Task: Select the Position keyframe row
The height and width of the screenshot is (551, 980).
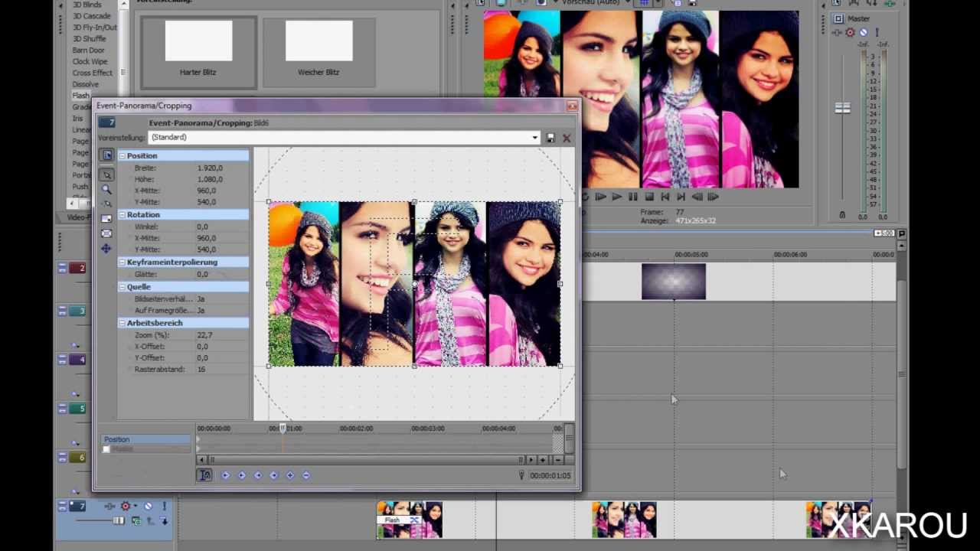Action: [x=145, y=439]
